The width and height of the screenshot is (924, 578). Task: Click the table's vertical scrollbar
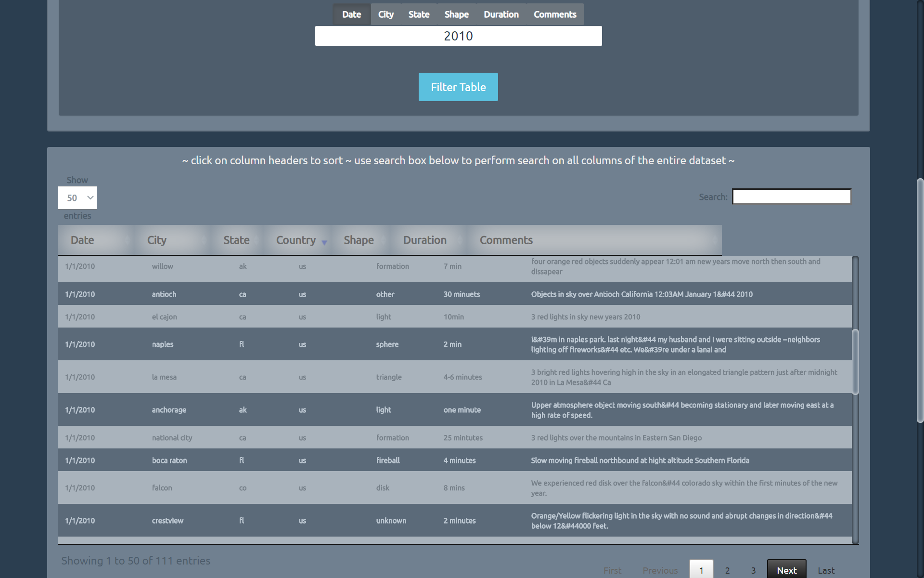(x=855, y=361)
